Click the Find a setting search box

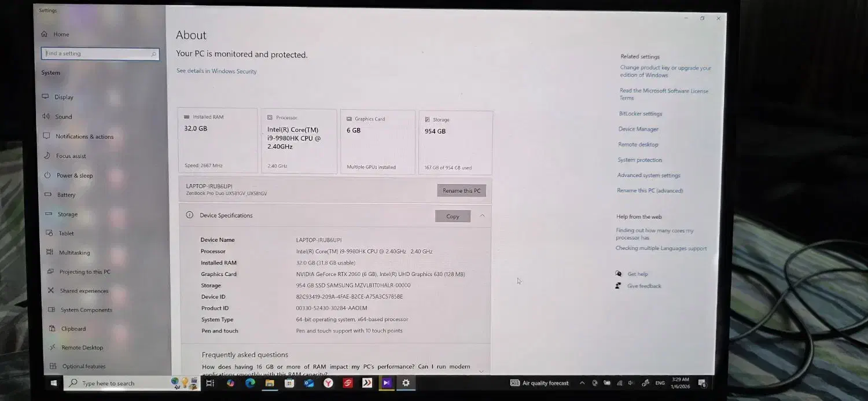(x=98, y=54)
